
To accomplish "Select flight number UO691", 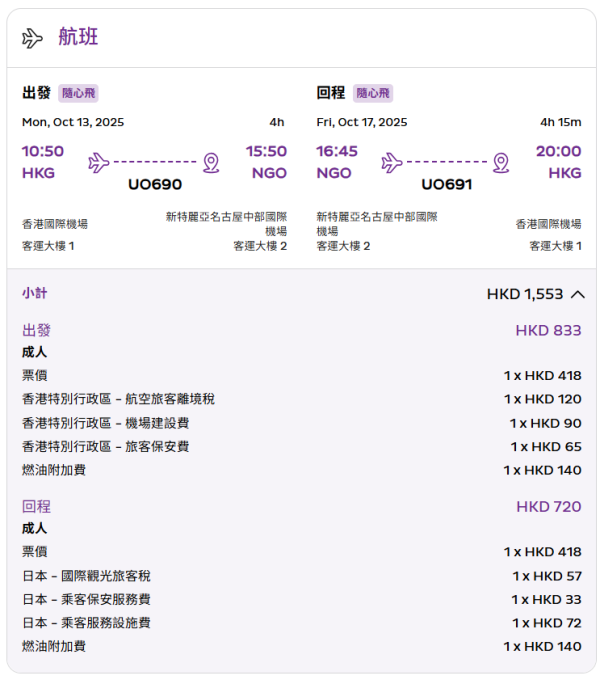I will coord(447,185).
